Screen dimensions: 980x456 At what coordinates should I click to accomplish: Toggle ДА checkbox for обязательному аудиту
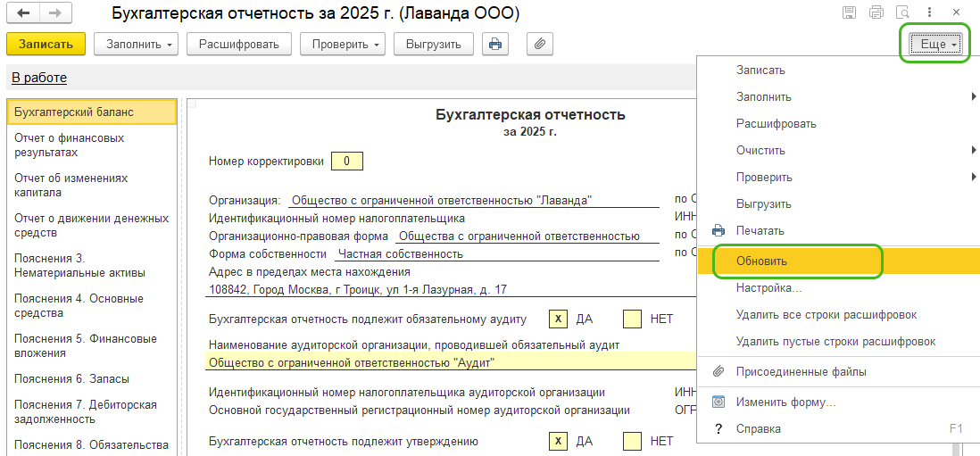(x=557, y=319)
